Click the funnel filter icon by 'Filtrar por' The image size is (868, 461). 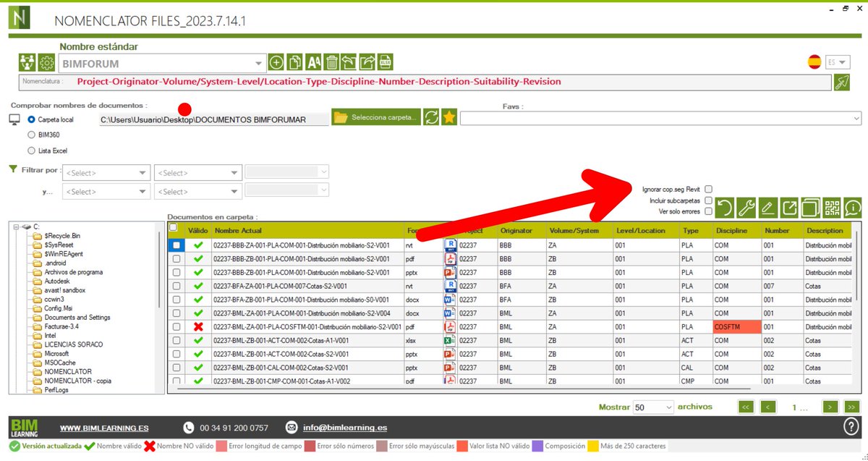pyautogui.click(x=12, y=169)
